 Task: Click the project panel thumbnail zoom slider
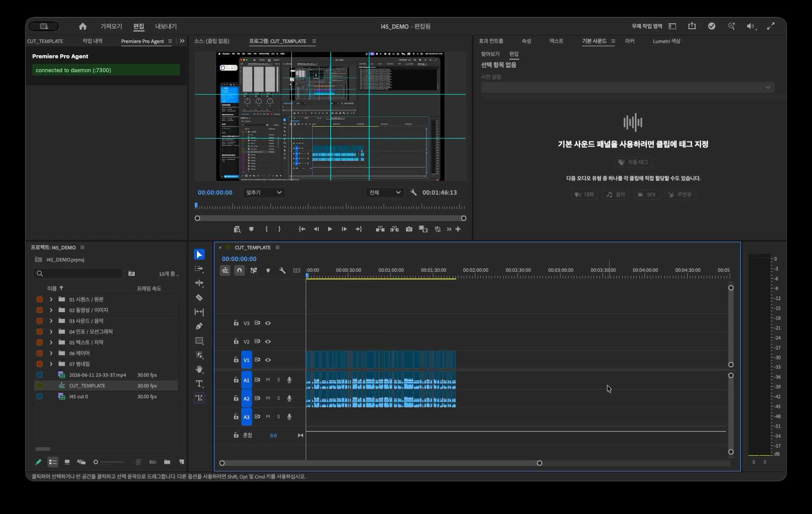(109, 462)
